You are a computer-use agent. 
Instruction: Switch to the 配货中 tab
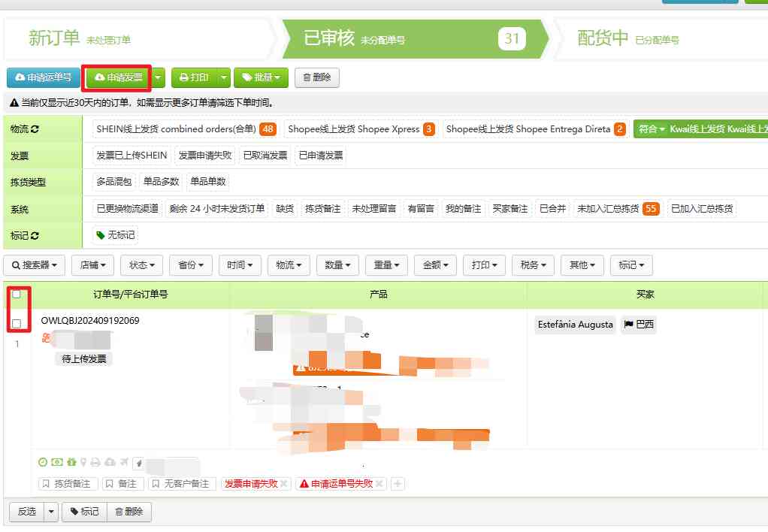pos(603,39)
